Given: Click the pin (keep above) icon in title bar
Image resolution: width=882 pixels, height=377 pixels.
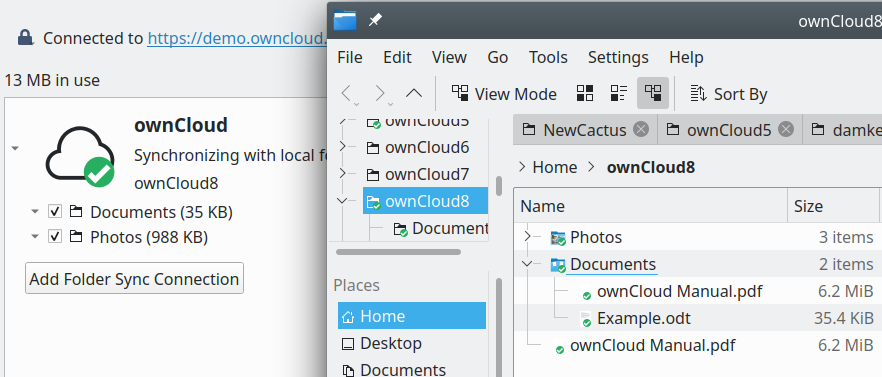Looking at the screenshot, I should coord(375,20).
